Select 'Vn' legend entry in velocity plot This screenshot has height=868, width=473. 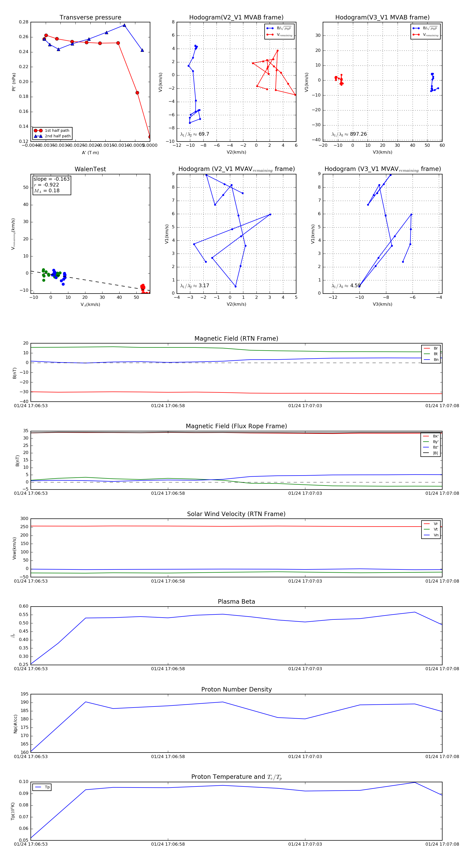(431, 535)
